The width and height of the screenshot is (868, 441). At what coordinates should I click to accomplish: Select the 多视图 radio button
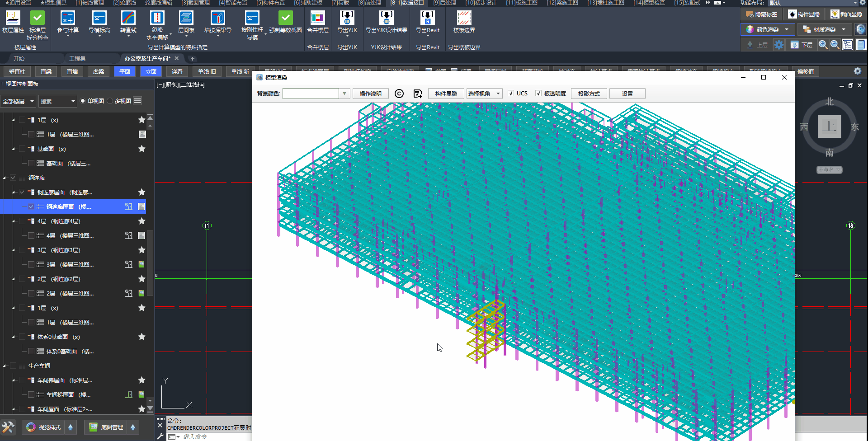point(110,101)
